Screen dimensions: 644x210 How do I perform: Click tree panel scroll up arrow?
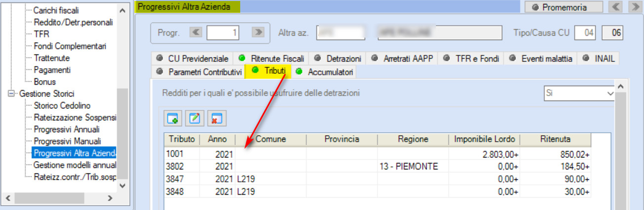pos(123,10)
